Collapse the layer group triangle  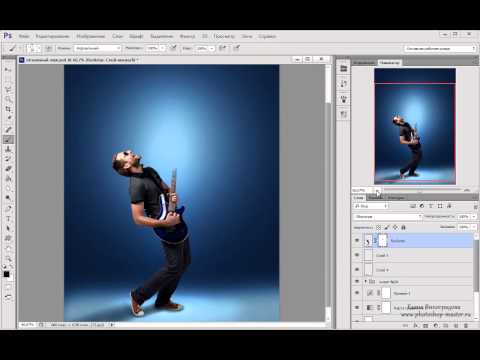coord(365,282)
